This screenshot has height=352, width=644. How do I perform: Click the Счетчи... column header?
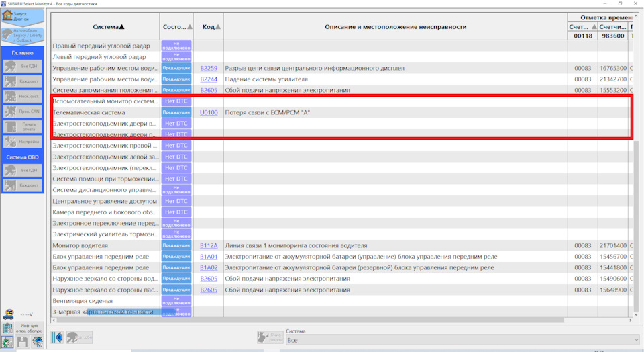[612, 27]
